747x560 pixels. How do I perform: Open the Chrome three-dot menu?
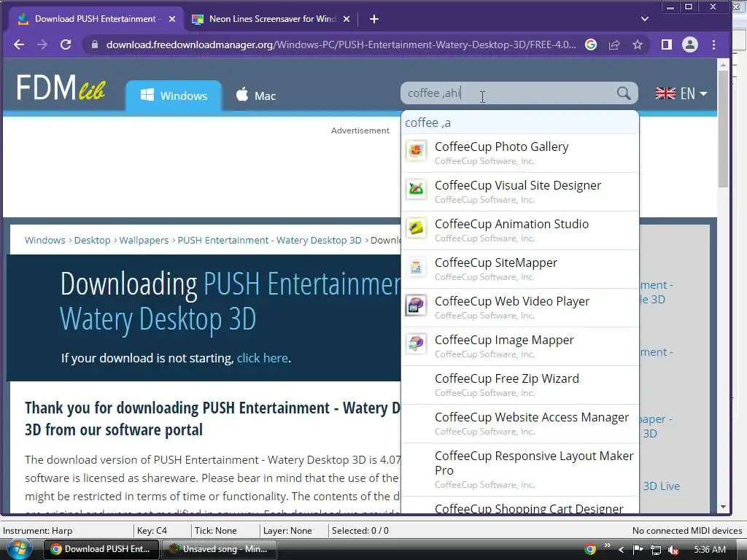click(713, 44)
